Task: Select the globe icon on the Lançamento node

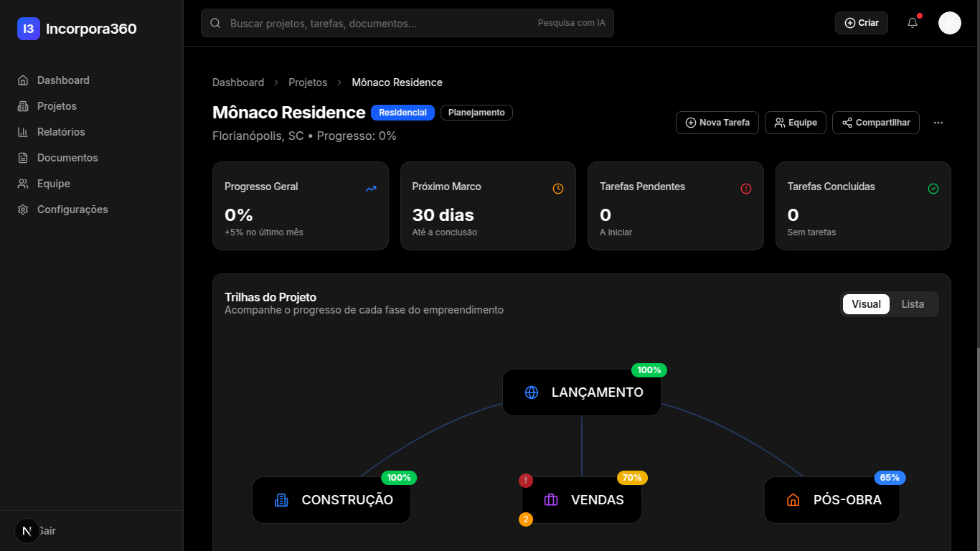Action: [x=531, y=392]
